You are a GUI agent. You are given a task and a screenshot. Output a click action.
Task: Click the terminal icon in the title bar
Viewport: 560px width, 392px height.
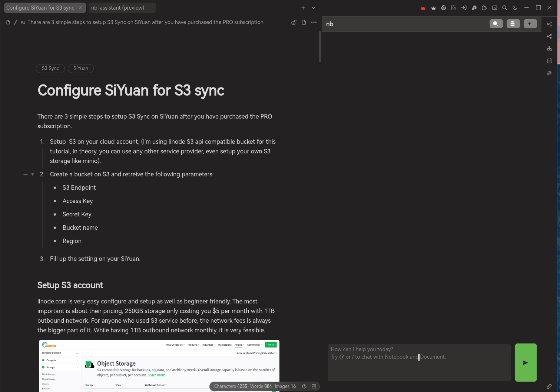[494, 7]
